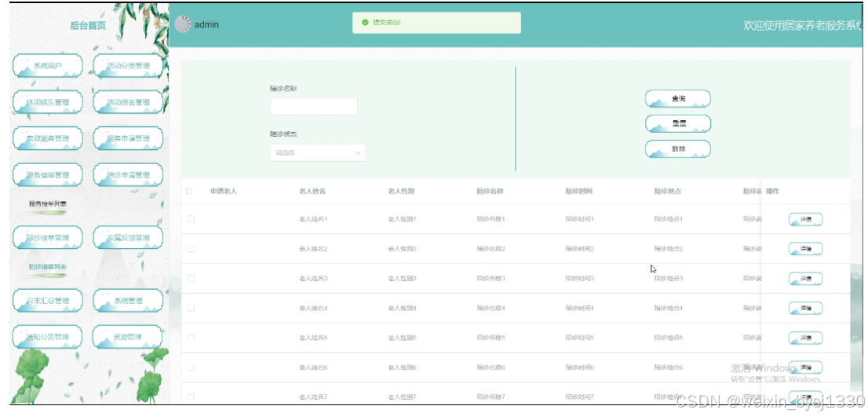Open the 活动报名管理 menu

[129, 102]
